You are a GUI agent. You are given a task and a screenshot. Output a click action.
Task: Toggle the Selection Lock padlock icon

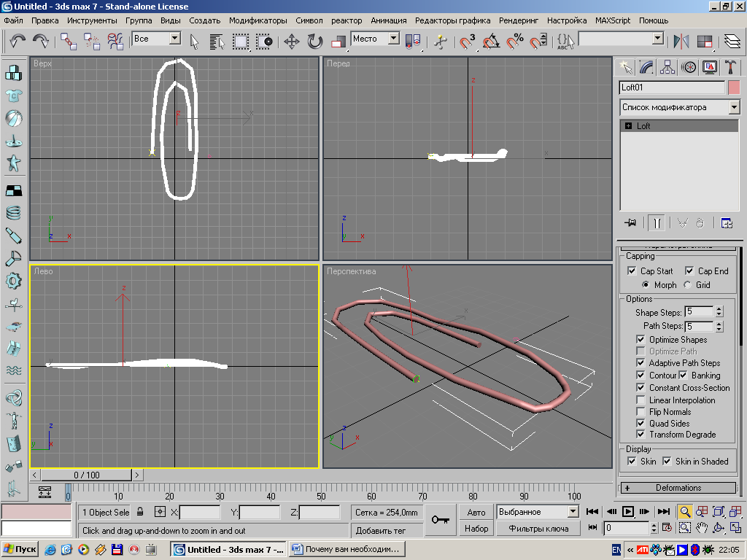(x=140, y=512)
